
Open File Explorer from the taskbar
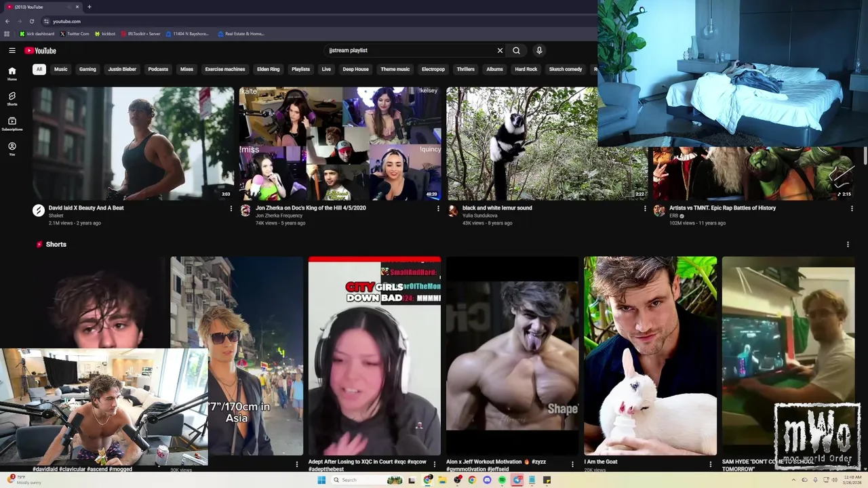tap(442, 480)
